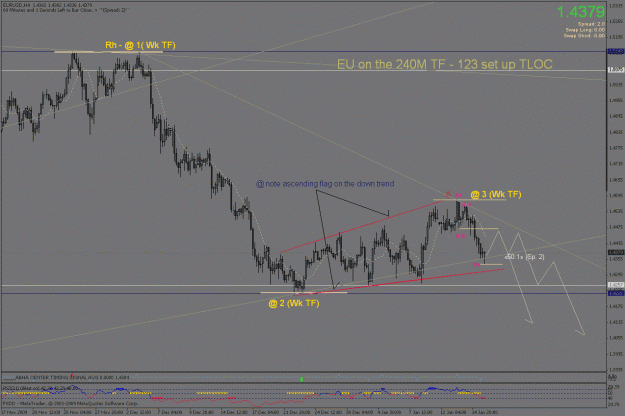Click the AKHA CENTER TIMING SIGNAL indicator label
The height and width of the screenshot is (416, 625).
pos(72,377)
